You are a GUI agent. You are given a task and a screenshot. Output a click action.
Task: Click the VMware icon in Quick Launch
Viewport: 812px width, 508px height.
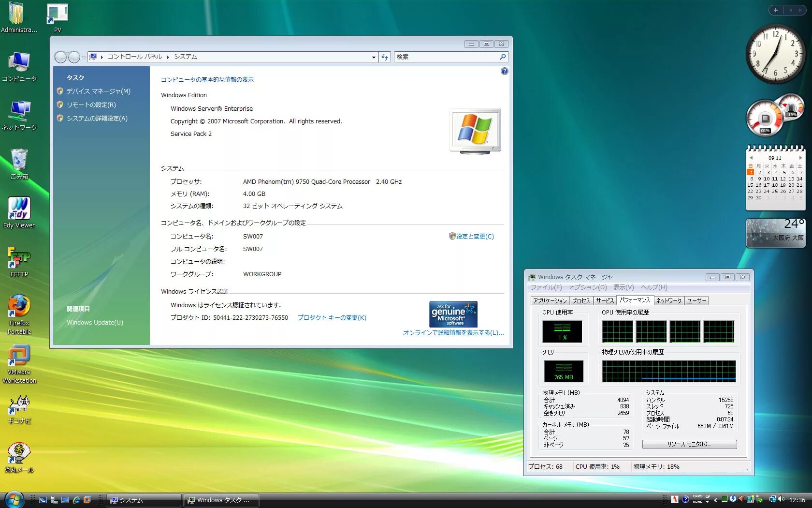tap(87, 500)
